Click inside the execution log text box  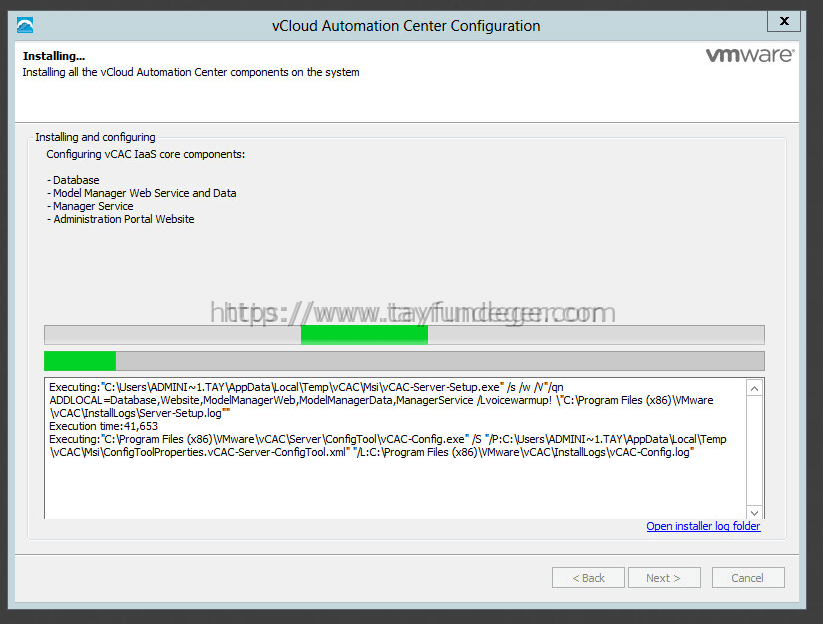point(395,449)
